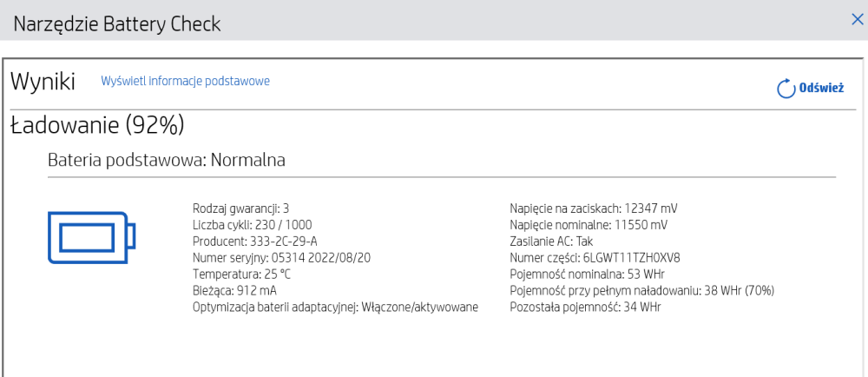Click the Optymizacja baterii adaptacyjnej status line
This screenshot has height=377, width=868.
tap(335, 308)
